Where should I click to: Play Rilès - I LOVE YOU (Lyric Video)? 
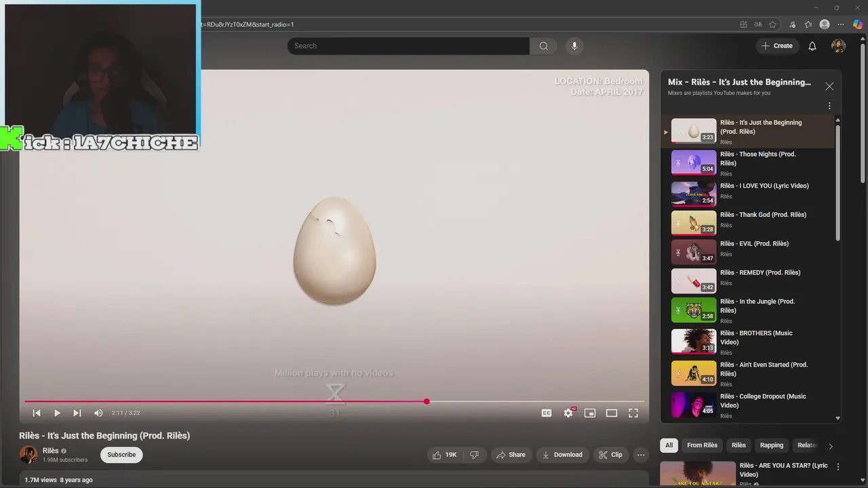[749, 193]
